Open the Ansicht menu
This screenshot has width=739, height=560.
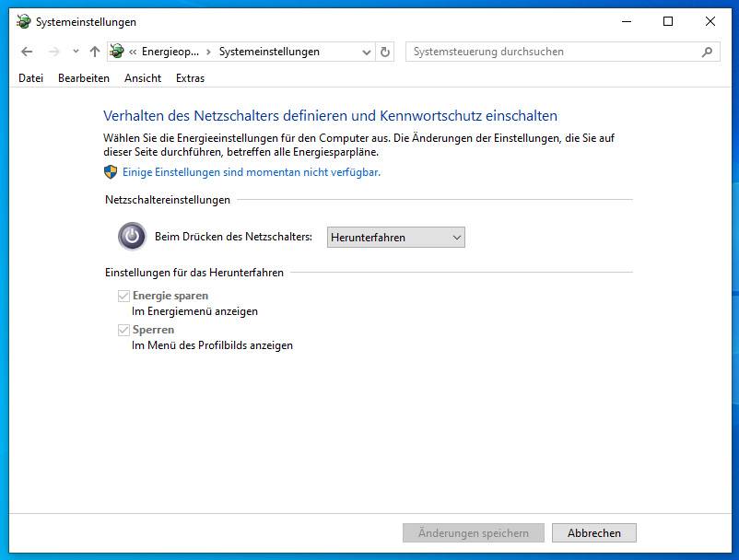tap(143, 78)
